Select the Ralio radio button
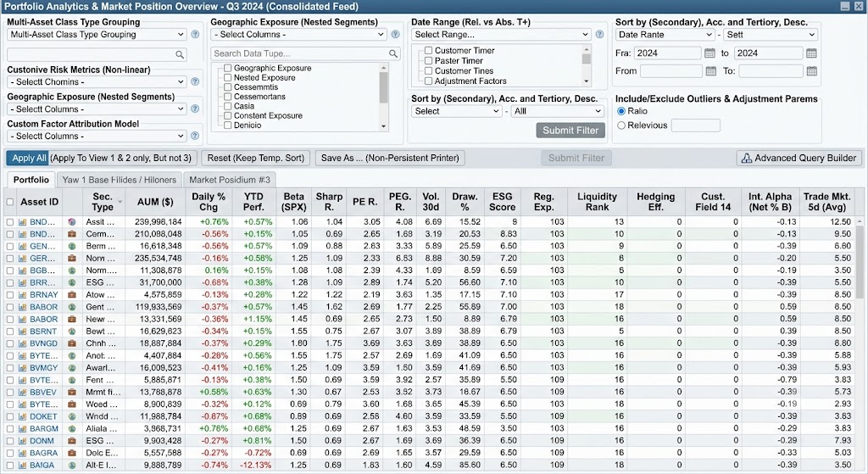 [x=621, y=111]
